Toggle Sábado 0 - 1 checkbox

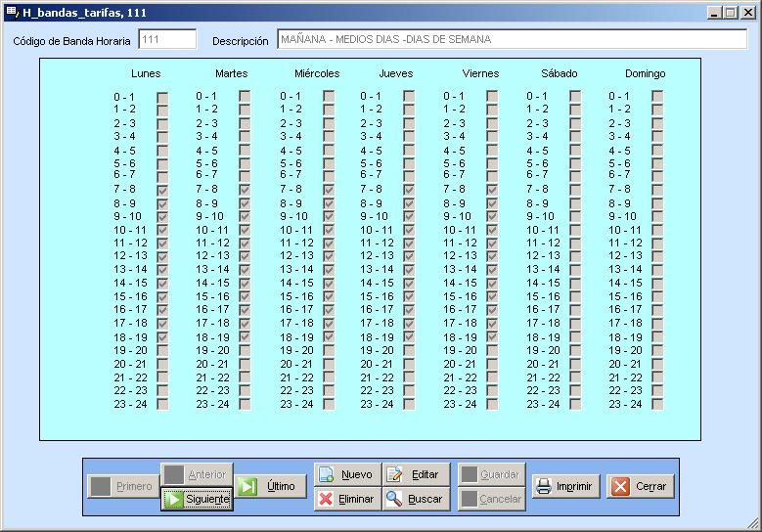[x=575, y=96]
